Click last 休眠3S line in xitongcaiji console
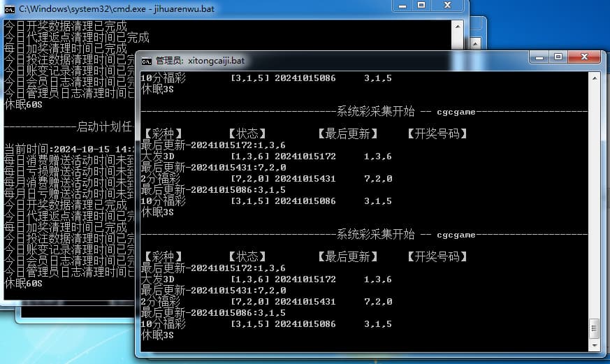Viewport: 610px width, 364px height. point(157,335)
